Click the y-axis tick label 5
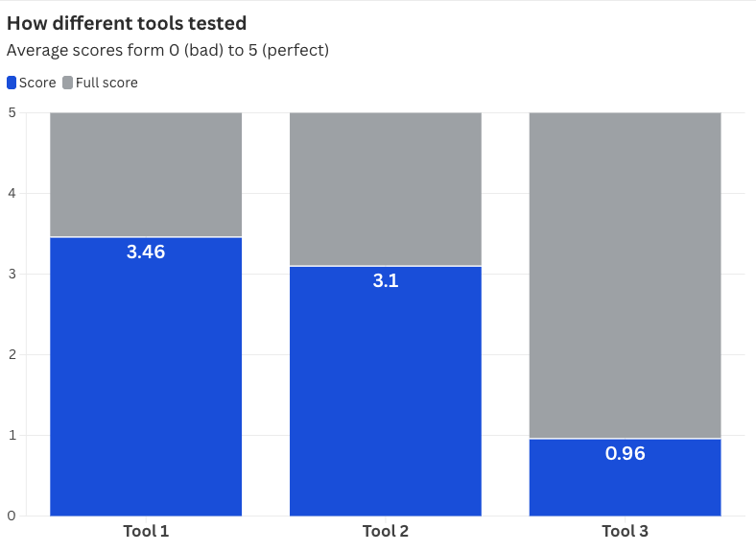Screen dimensions: 756x552 click(x=12, y=112)
